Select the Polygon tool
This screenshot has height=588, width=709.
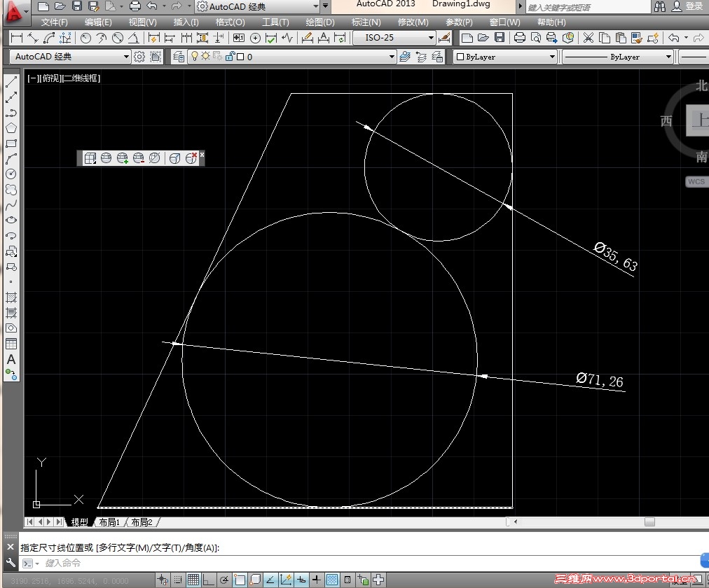point(11,128)
